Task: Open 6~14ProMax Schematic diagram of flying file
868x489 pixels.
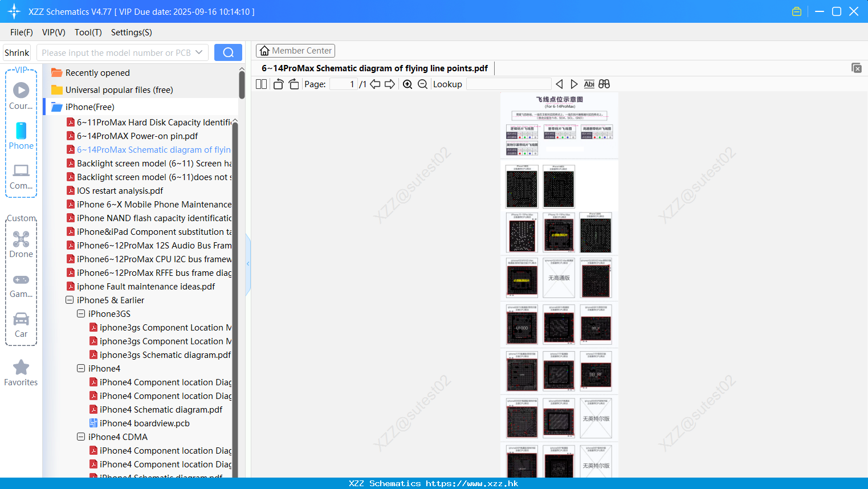Action: coord(149,150)
